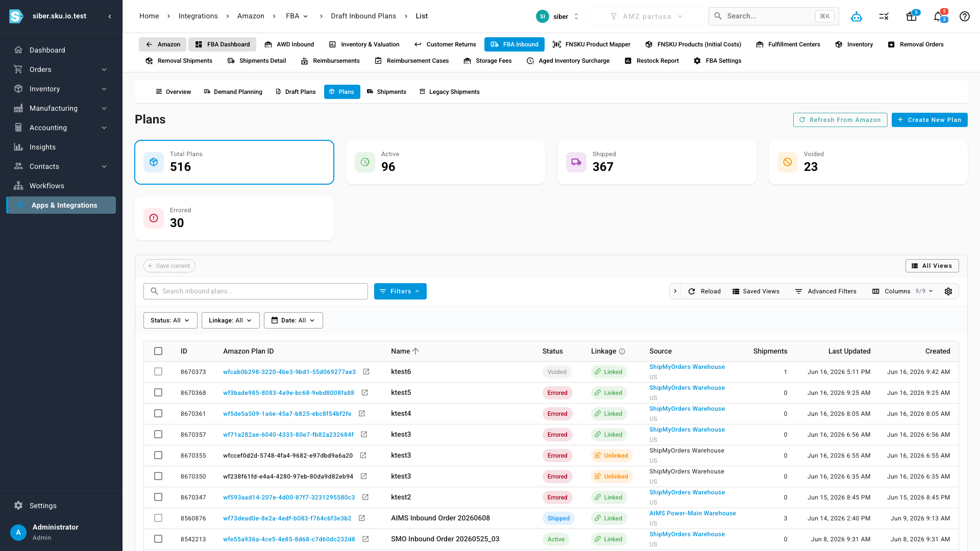This screenshot has height=551, width=980.
Task: Open the ShipMyOrders Warehouse link for ktest6
Action: tap(687, 367)
